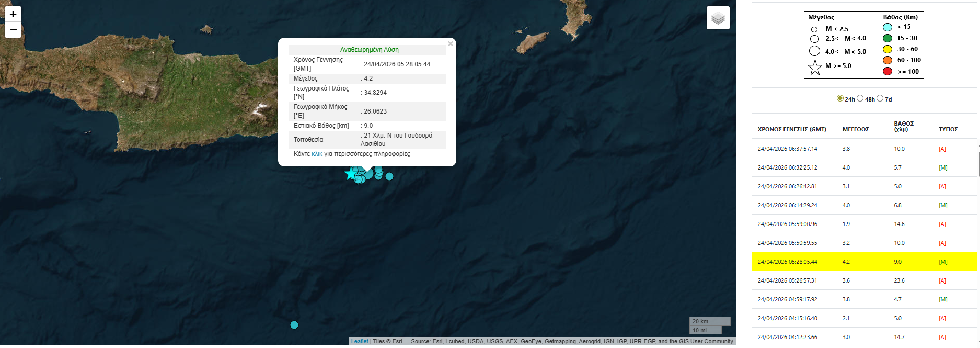Click the ΧΡΟΝΟΣ ΓΕΝΕΣΗΣ (GMT) column header

point(792,129)
